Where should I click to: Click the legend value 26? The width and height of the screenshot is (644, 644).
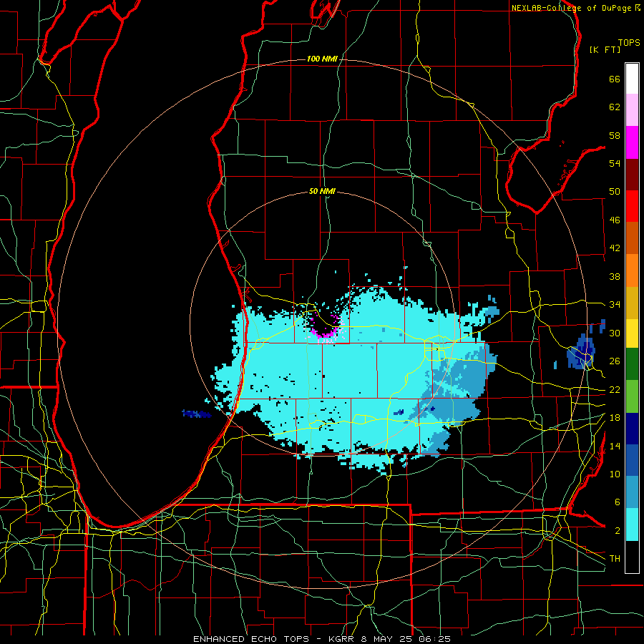coord(615,361)
